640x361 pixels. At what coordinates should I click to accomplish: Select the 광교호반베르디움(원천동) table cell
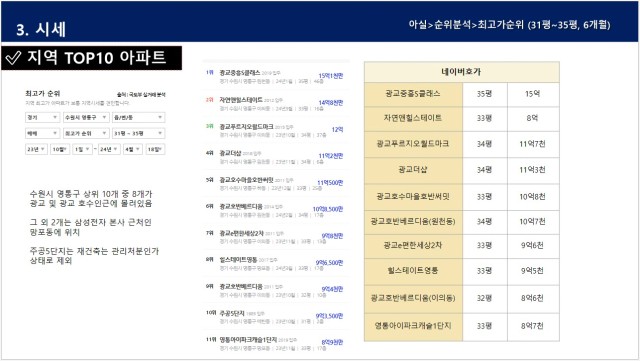[413, 222]
